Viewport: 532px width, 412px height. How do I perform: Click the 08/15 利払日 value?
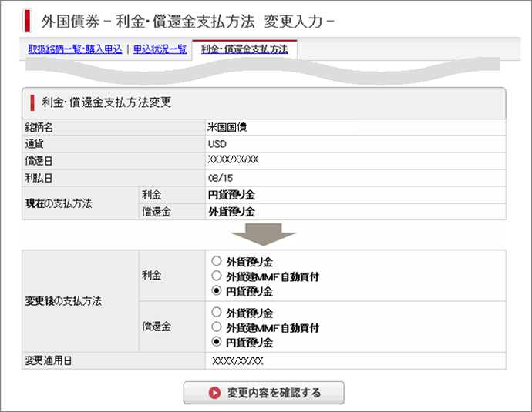click(219, 178)
